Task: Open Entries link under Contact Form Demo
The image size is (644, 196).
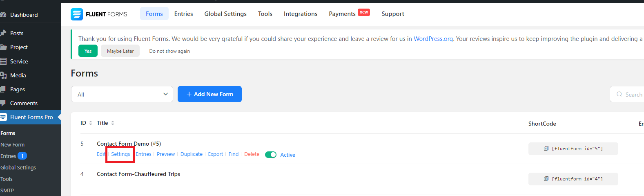Action: 143,154
